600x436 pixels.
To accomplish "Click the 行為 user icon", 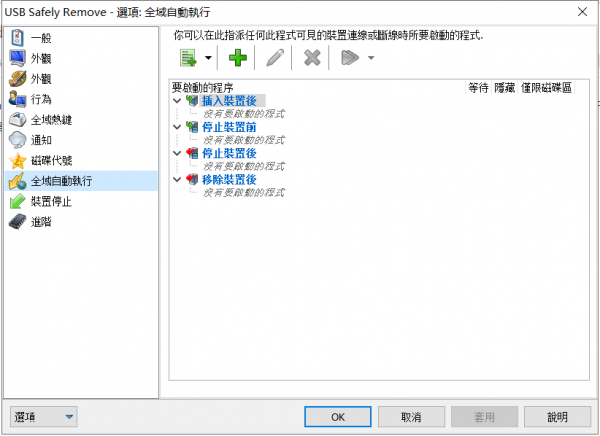I will pyautogui.click(x=18, y=99).
